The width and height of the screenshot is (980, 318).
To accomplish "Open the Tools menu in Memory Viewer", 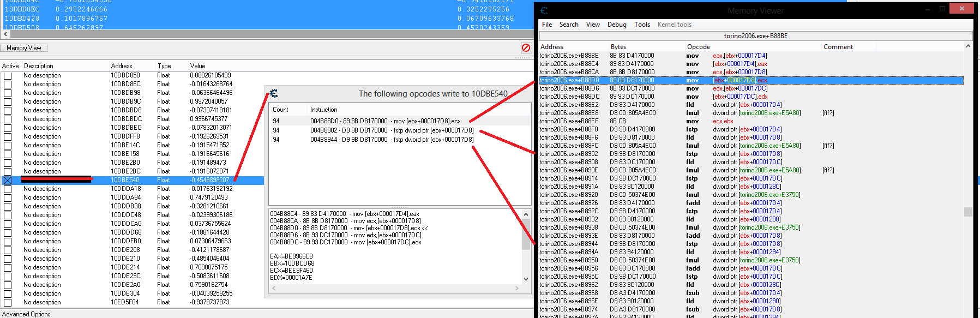I will tap(642, 25).
